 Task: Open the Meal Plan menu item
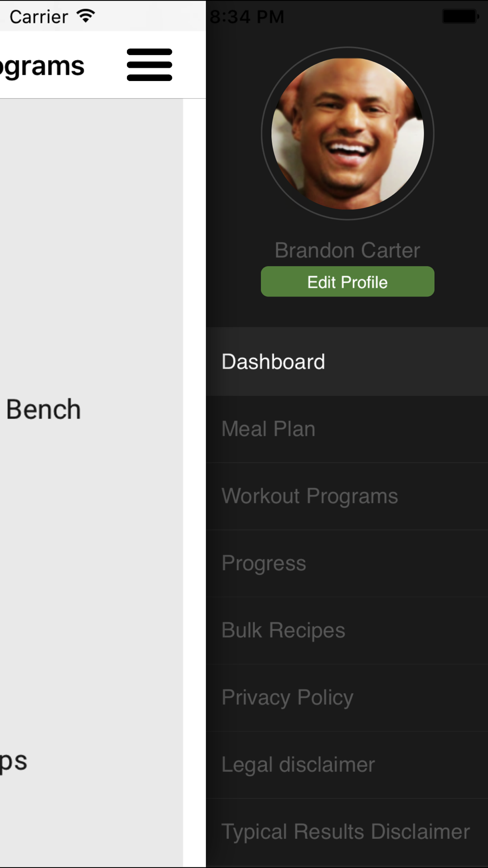[x=347, y=430]
